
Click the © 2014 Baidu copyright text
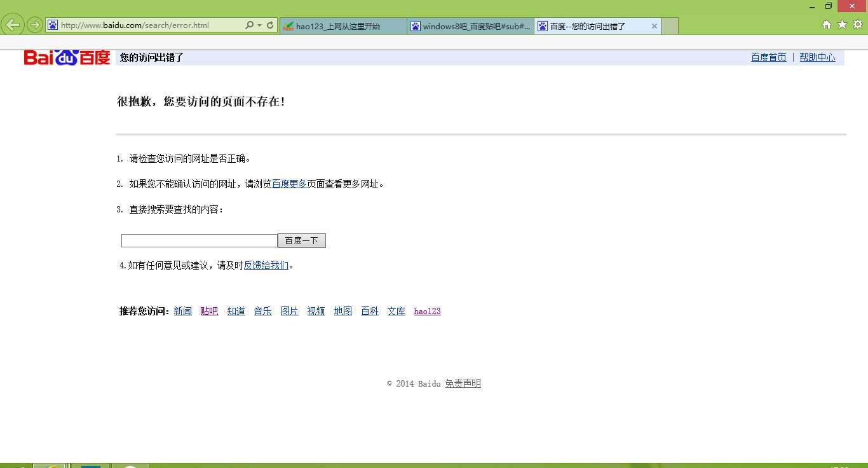tap(414, 383)
